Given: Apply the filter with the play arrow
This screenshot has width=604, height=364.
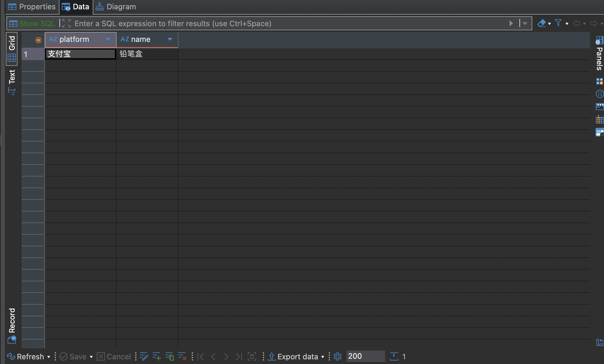Looking at the screenshot, I should [x=511, y=23].
